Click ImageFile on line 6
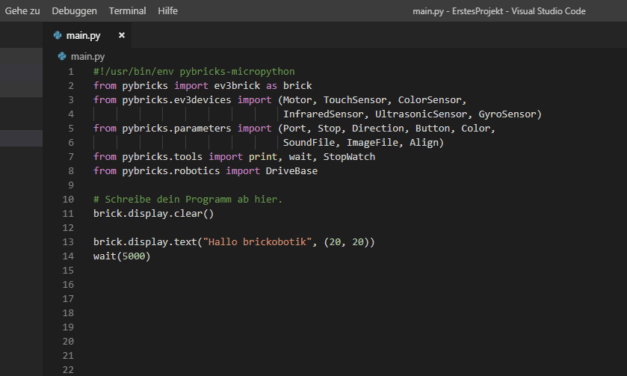627x376 pixels. coord(372,143)
